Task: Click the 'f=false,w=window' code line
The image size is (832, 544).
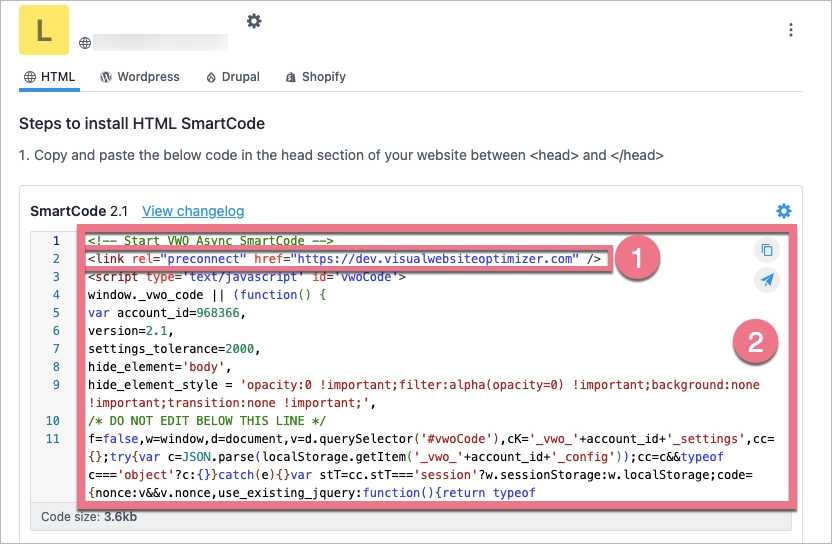Action: 431,465
